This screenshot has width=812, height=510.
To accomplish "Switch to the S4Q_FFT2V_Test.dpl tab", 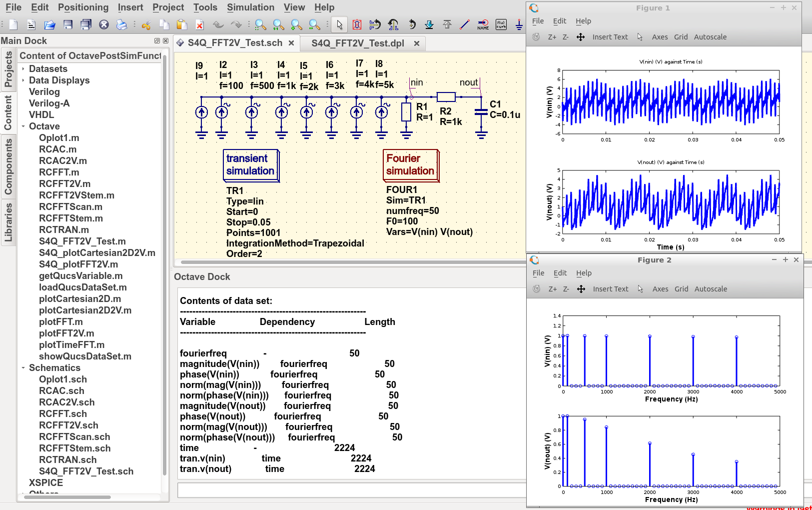I will click(358, 43).
